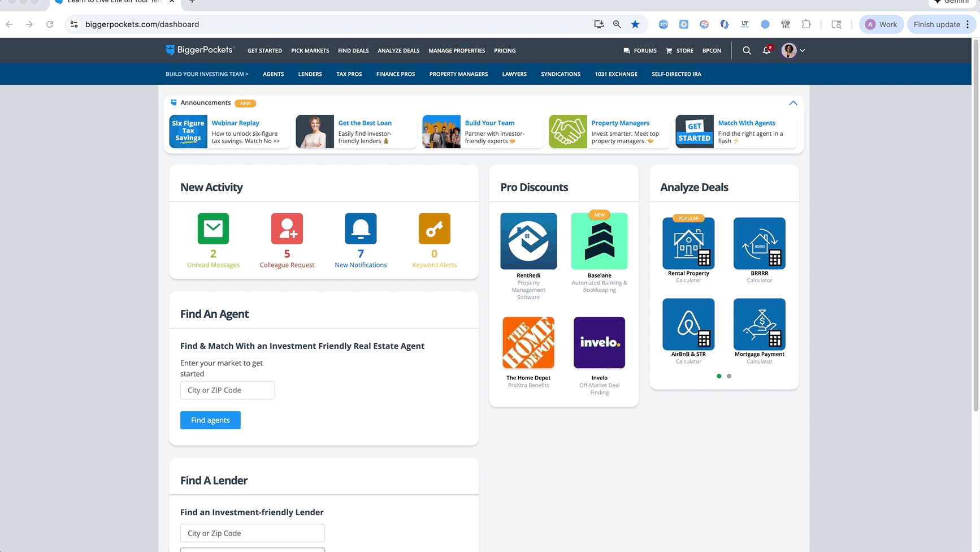Open the search magnifier in header
Image resolution: width=980 pixels, height=552 pixels.
pyautogui.click(x=747, y=51)
